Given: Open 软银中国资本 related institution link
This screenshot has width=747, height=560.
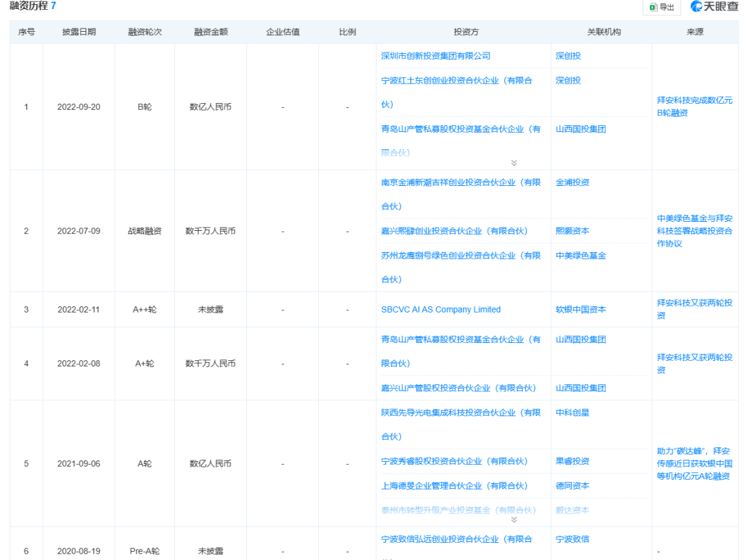Looking at the screenshot, I should coord(580,310).
